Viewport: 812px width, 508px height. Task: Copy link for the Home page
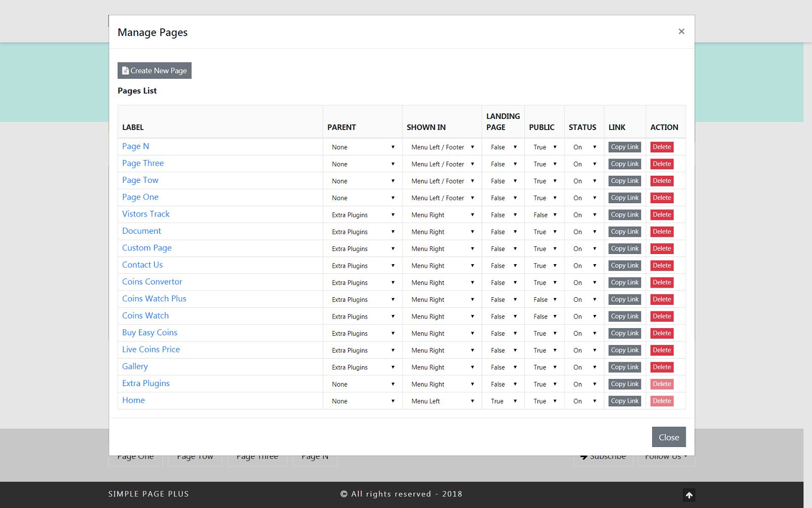point(624,401)
